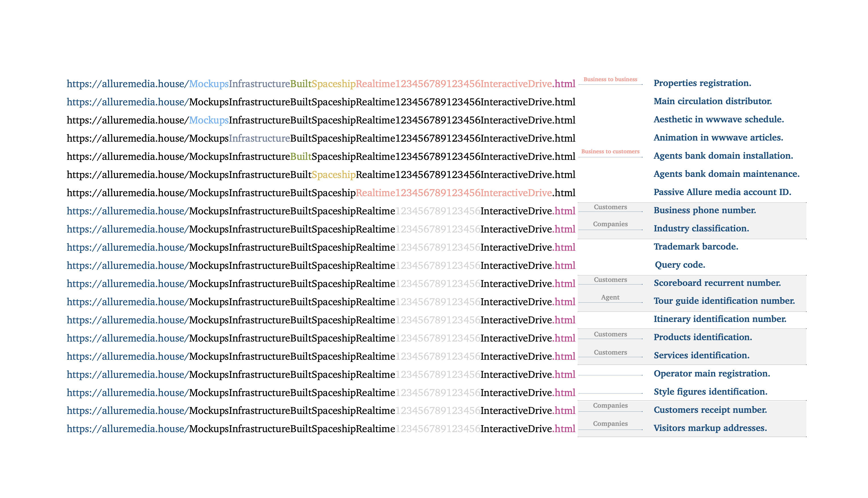Image resolution: width=868 pixels, height=498 pixels.
Task: Open the URL beside Customers receipt number
Action: (x=321, y=411)
